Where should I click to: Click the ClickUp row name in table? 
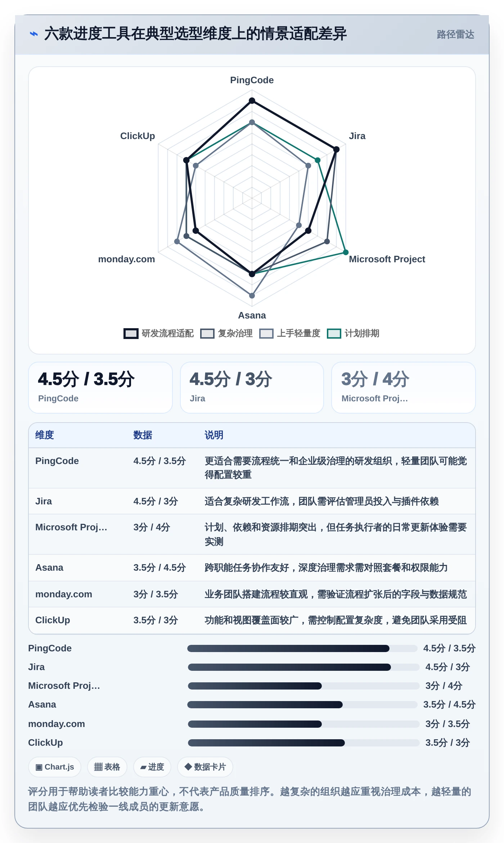pos(53,620)
